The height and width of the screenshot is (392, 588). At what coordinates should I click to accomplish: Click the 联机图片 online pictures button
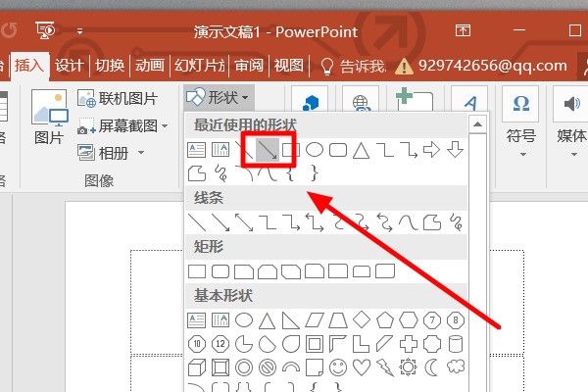120,98
